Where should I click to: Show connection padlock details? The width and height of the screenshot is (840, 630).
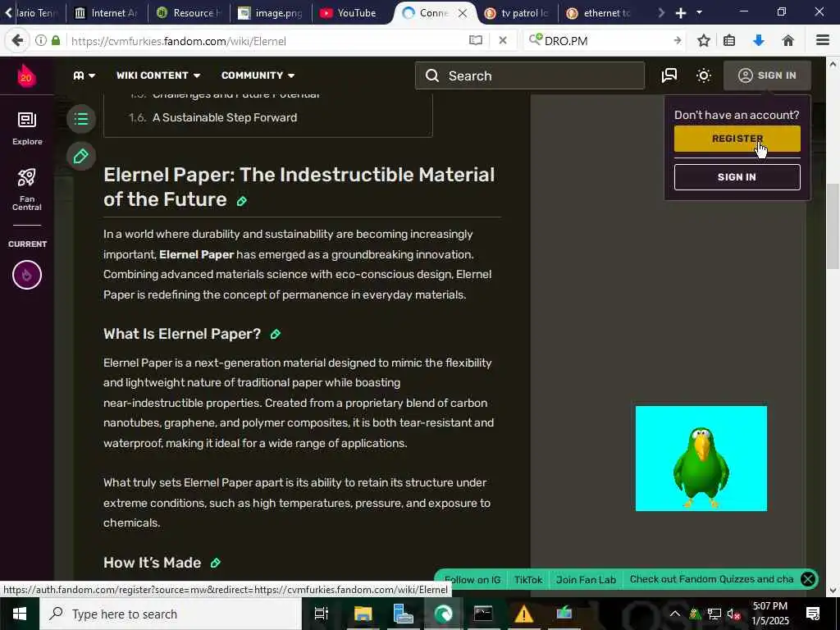[x=56, y=41]
